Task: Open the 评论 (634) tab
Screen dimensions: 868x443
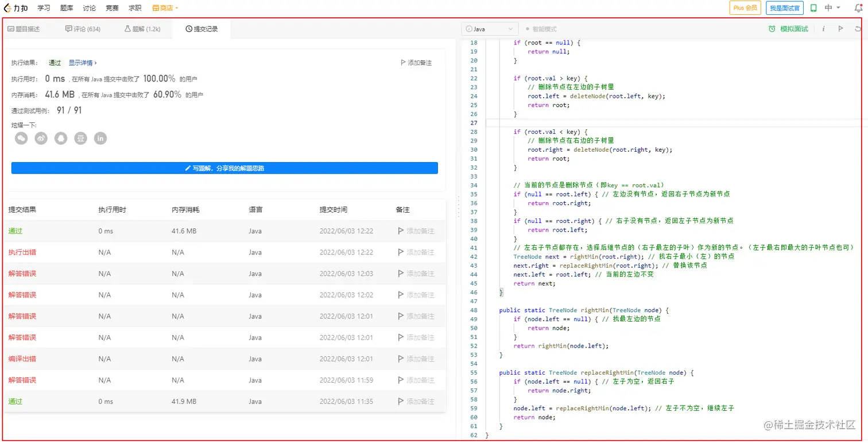Action: pos(83,29)
